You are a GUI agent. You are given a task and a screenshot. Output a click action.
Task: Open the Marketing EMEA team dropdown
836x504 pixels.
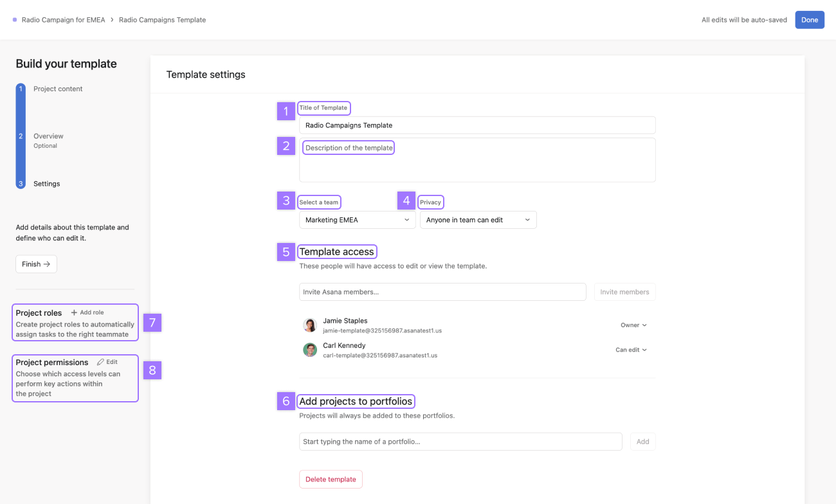(x=357, y=219)
